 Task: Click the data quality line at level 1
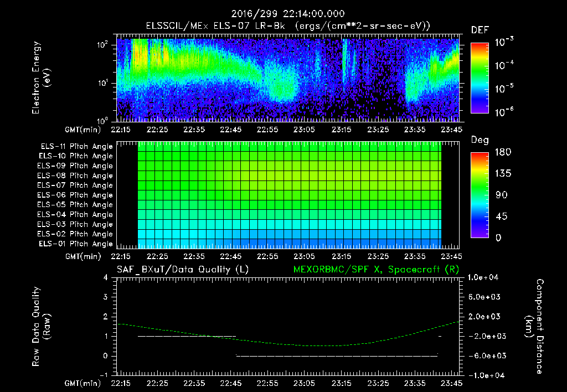pyautogui.click(x=187, y=336)
